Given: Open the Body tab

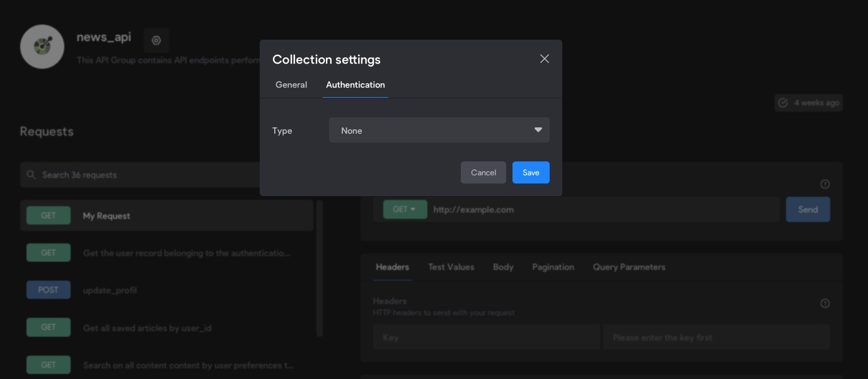Looking at the screenshot, I should 503,267.
